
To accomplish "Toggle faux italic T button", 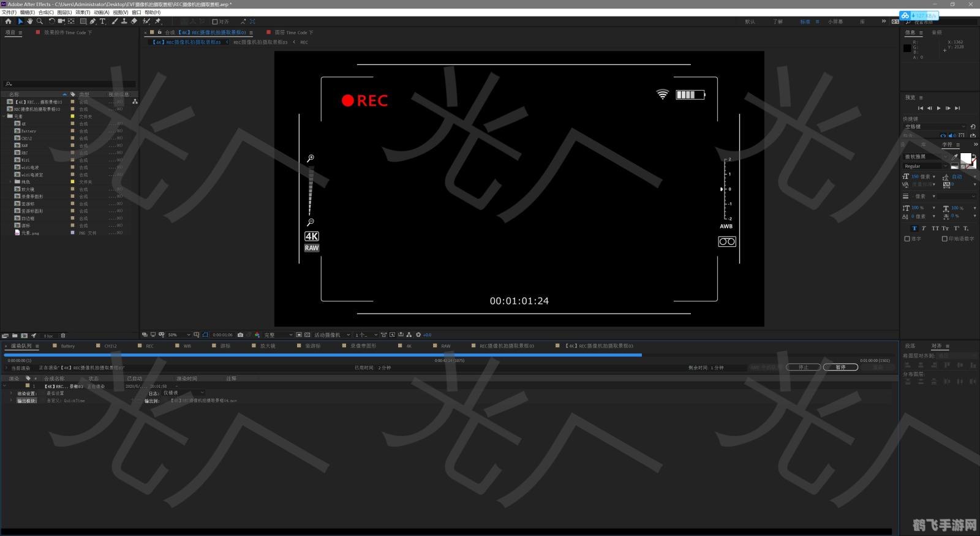I will (924, 228).
